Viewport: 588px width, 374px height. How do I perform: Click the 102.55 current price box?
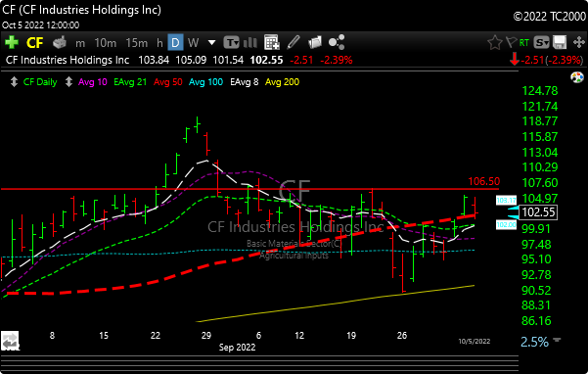tap(538, 212)
